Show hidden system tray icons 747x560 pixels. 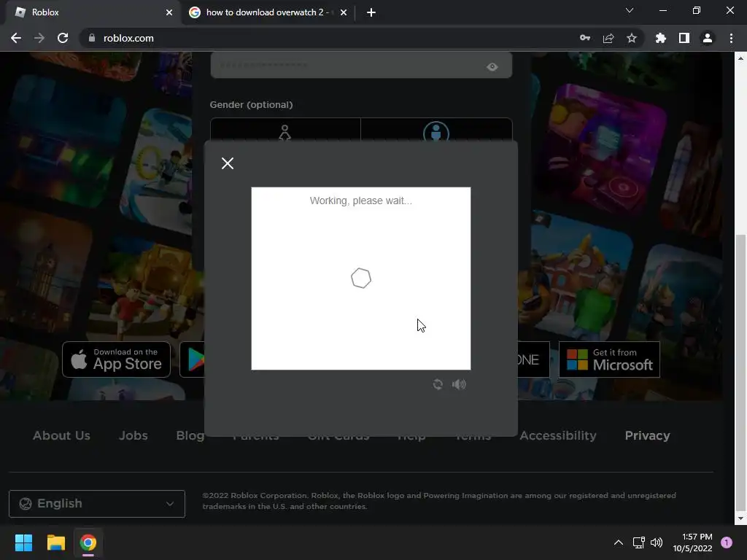click(619, 542)
